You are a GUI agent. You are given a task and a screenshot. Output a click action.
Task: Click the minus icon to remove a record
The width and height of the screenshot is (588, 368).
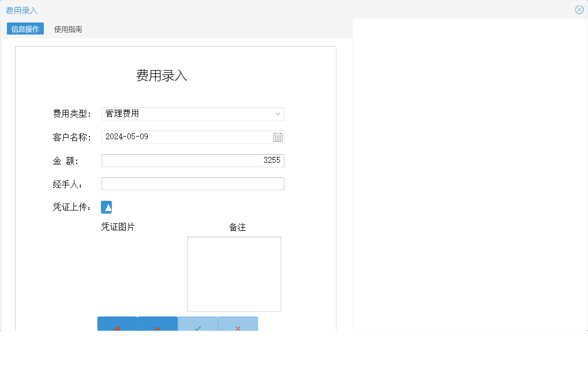(x=157, y=326)
